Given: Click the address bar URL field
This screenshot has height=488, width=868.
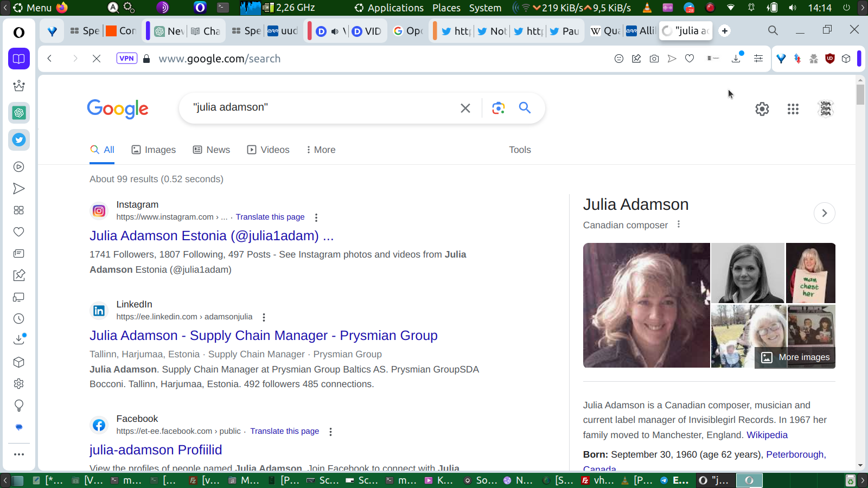Looking at the screenshot, I should point(380,59).
